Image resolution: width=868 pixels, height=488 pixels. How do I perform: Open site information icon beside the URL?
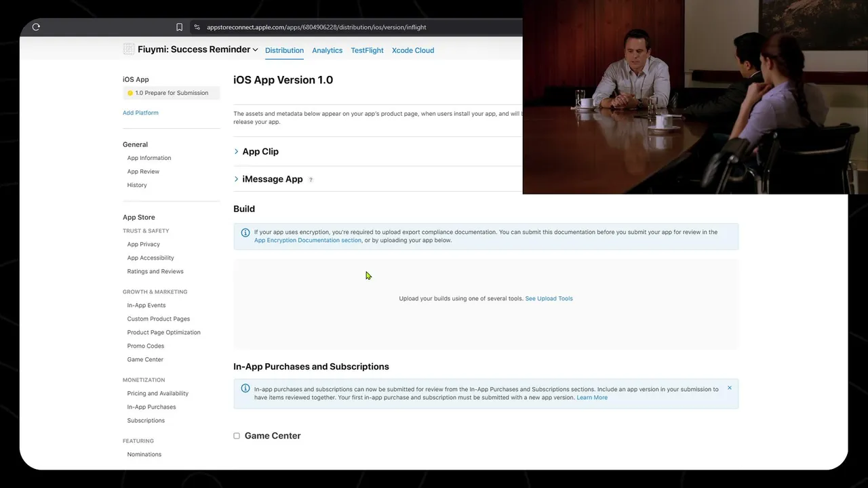(197, 27)
